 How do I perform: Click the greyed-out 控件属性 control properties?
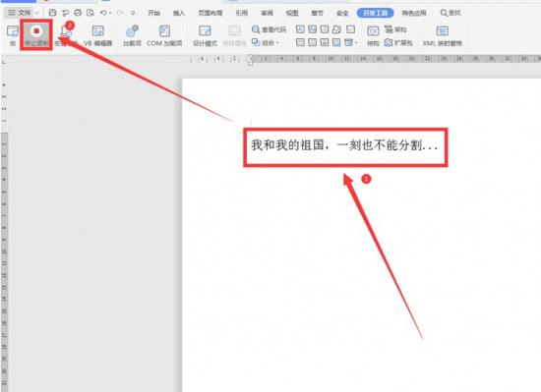click(x=234, y=35)
